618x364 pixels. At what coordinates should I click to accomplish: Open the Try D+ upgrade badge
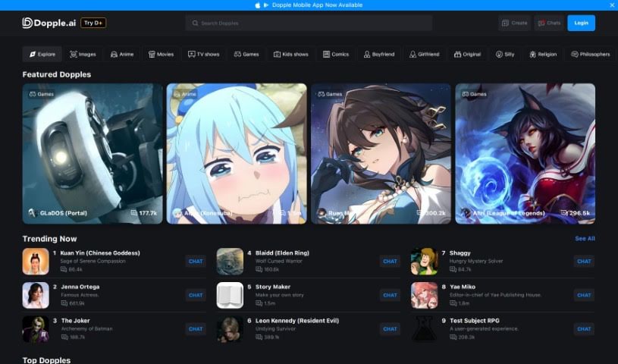[x=93, y=23]
